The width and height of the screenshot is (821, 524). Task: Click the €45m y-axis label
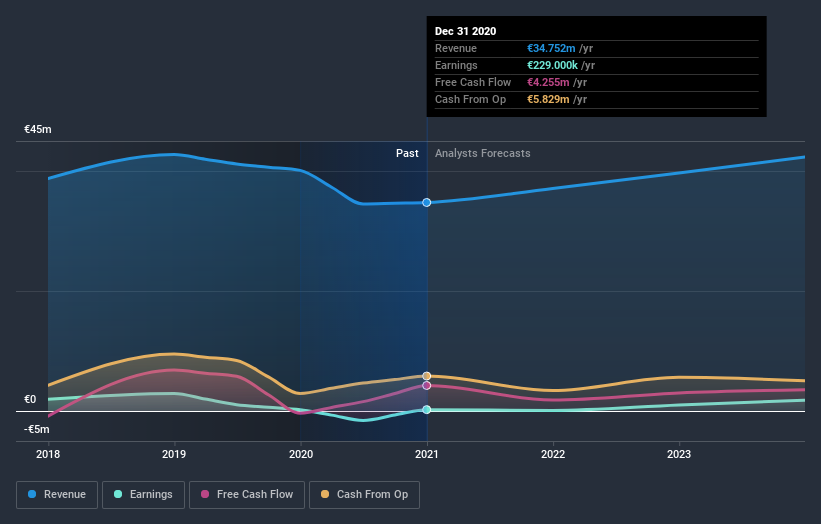[38, 129]
